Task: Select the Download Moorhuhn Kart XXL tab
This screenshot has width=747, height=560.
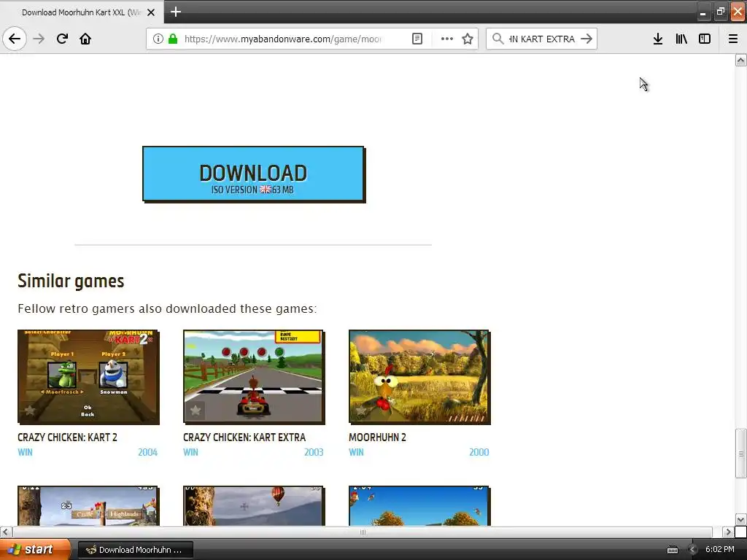Action: 81,12
